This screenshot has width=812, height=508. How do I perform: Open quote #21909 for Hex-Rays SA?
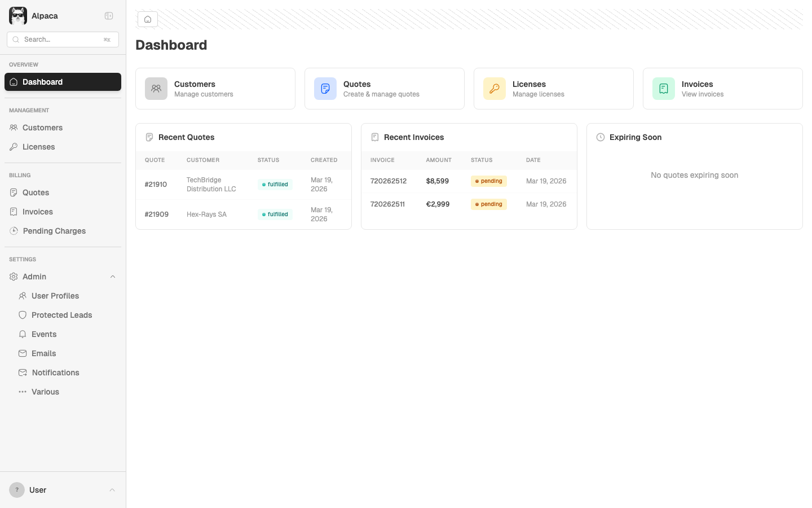point(156,214)
